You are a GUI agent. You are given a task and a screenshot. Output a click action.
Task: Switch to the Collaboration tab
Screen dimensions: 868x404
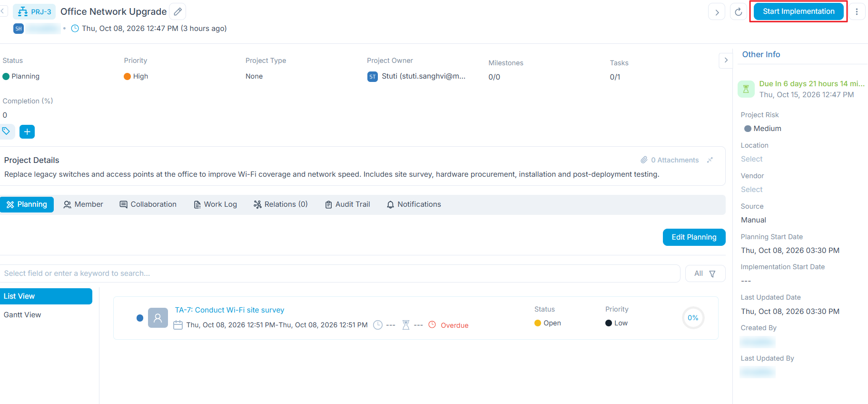(x=148, y=204)
